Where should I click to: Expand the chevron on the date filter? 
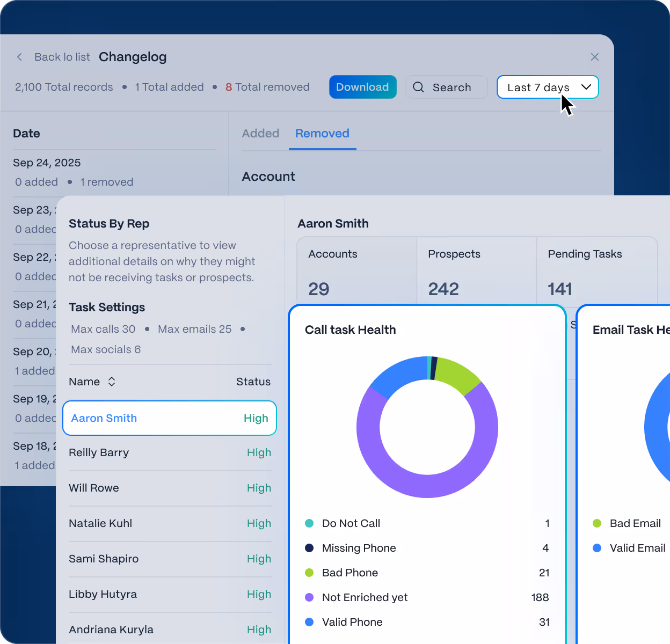click(x=586, y=87)
